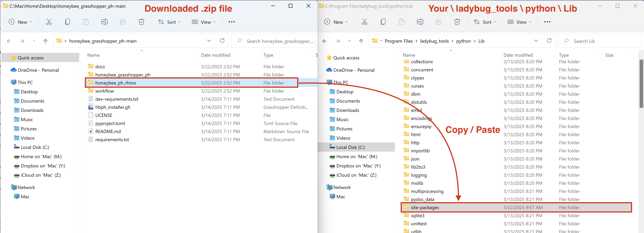Click the Copy icon in the right window toolbar
644x233 pixels.
click(x=383, y=22)
